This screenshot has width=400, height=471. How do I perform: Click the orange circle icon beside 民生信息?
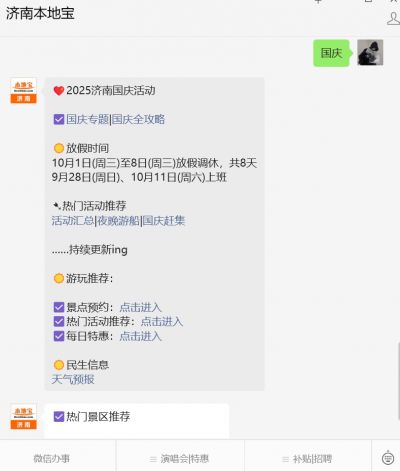click(x=59, y=365)
